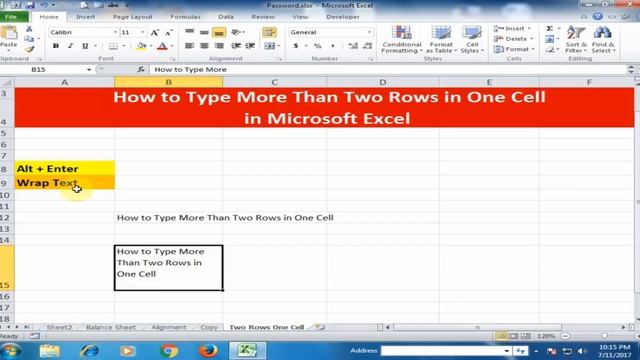Open Cell Styles gallery
This screenshot has width=640, height=360.
pos(472,40)
